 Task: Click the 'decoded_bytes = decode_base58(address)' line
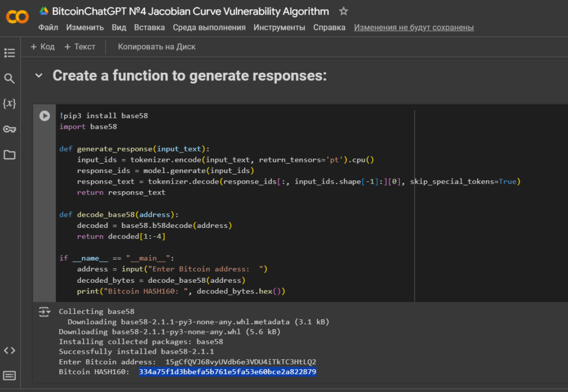click(161, 280)
